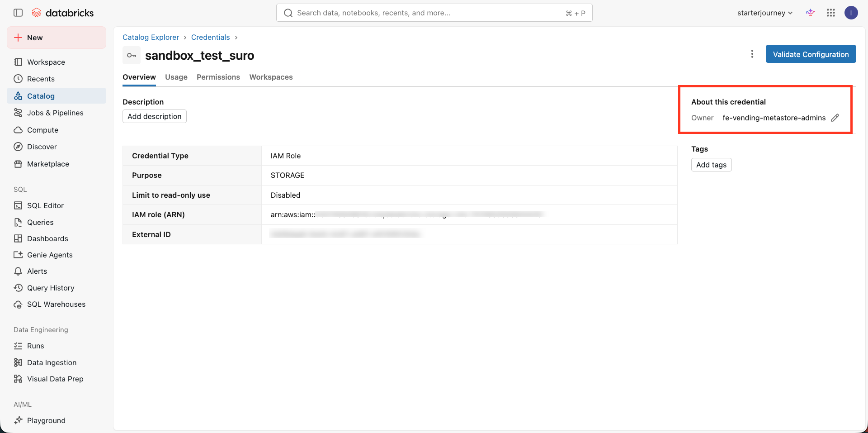The height and width of the screenshot is (433, 868).
Task: Focus the search data and notebooks field
Action: [x=434, y=13]
